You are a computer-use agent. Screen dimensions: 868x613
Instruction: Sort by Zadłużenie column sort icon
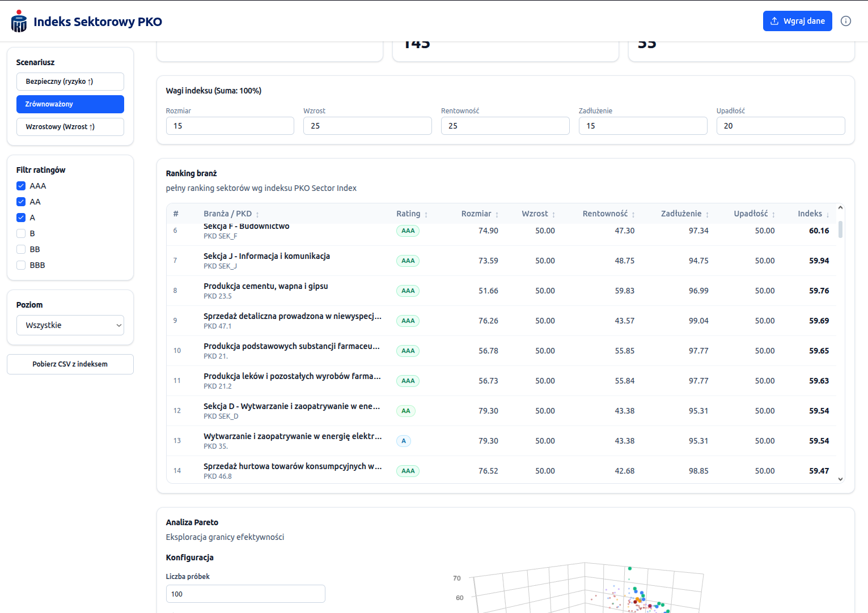point(707,215)
